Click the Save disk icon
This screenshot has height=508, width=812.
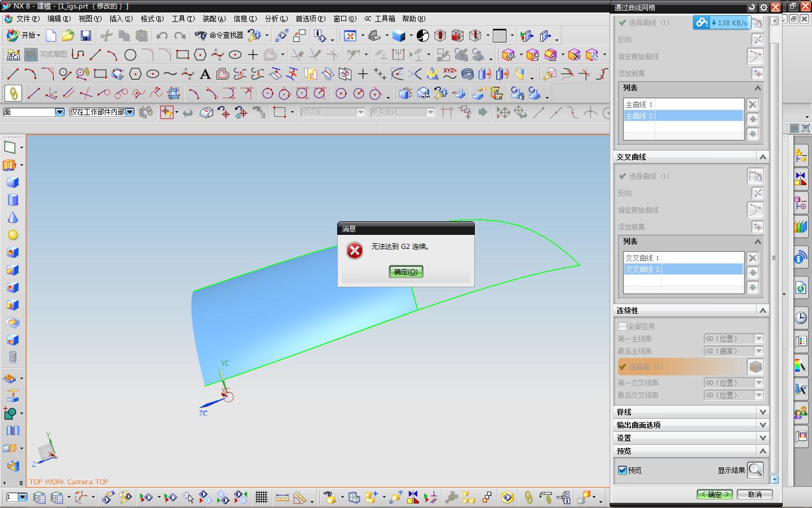86,36
